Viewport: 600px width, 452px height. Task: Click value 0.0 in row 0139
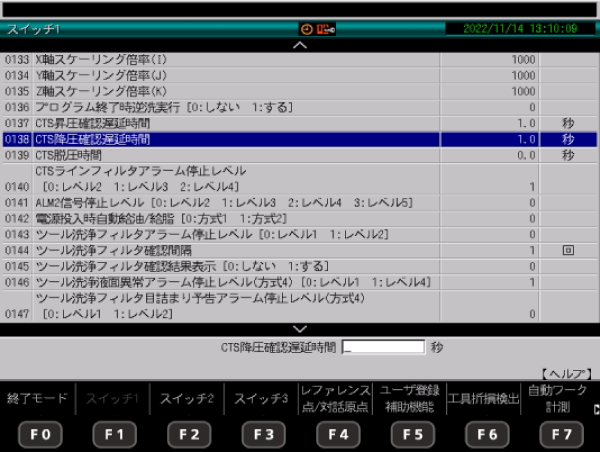click(x=526, y=155)
